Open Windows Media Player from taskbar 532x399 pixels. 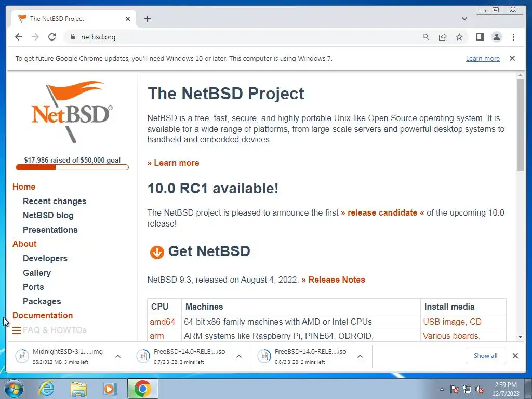(109, 389)
